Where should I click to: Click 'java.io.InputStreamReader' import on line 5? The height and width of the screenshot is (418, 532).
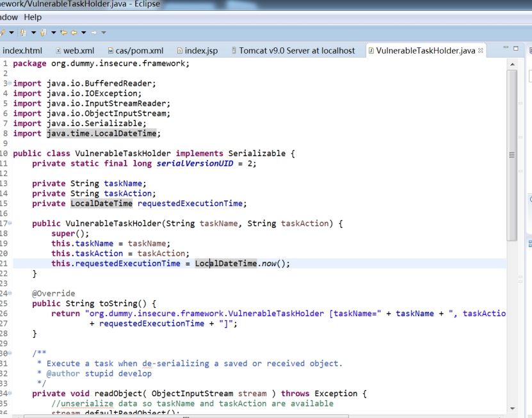(106, 104)
